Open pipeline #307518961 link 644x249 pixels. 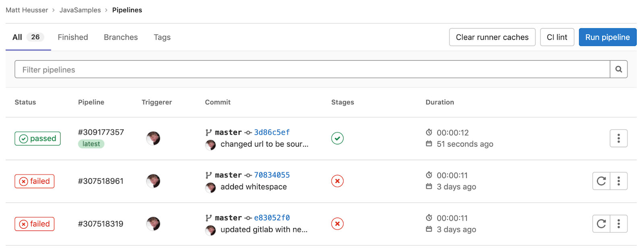[x=101, y=181]
